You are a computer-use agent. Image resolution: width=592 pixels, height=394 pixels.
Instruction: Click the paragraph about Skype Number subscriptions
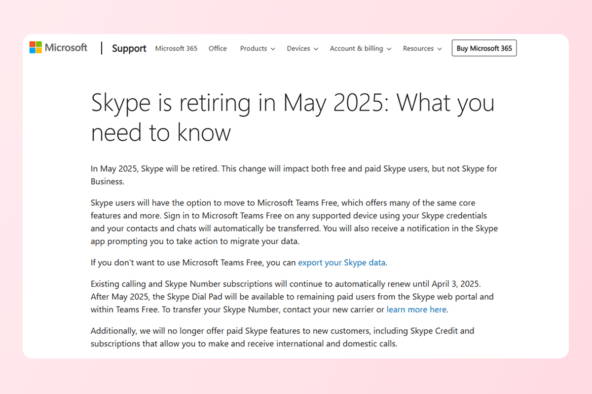tap(292, 297)
